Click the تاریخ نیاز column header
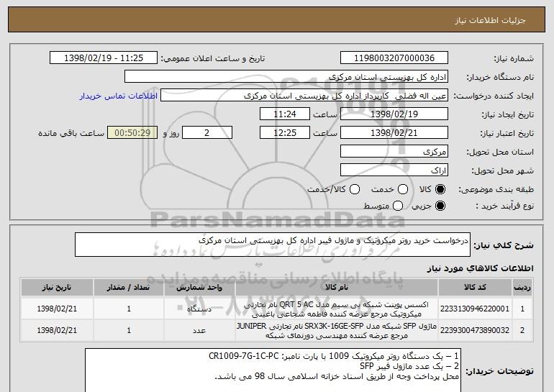 pyautogui.click(x=57, y=288)
